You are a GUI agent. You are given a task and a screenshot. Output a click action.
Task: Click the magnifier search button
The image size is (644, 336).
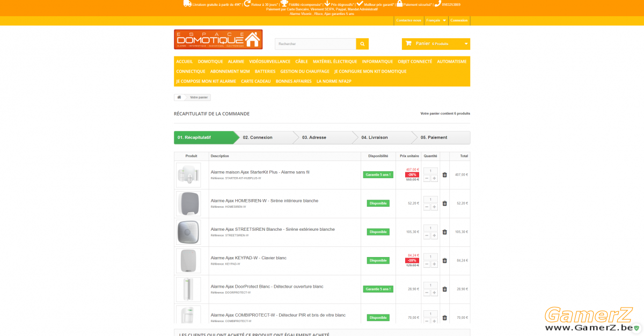[x=362, y=44]
